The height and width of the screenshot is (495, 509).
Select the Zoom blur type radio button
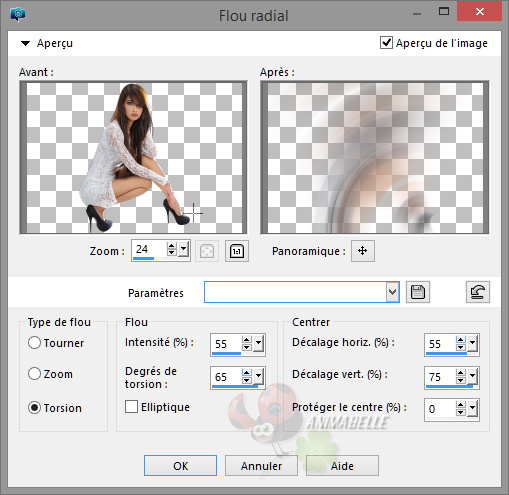click(x=34, y=374)
